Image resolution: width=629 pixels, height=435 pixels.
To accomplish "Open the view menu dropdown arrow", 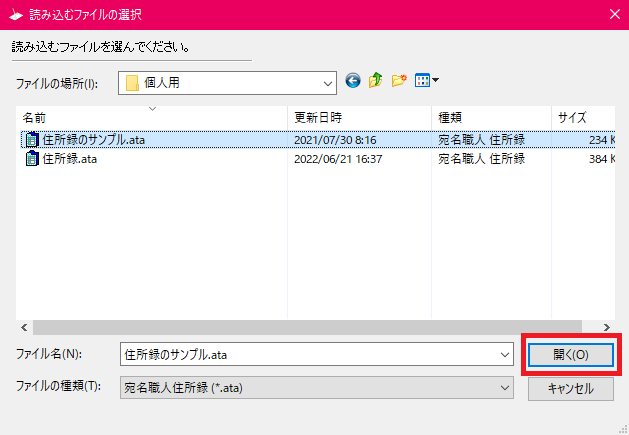I will tap(436, 80).
